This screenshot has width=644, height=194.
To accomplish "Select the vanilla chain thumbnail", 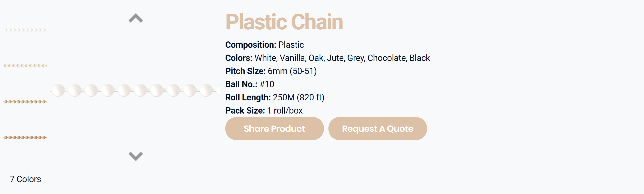I will click(25, 66).
